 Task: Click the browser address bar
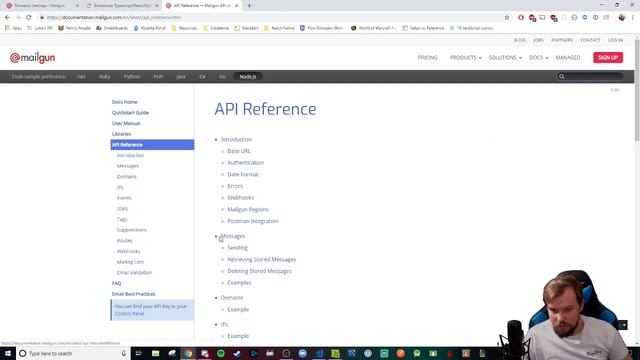click(x=269, y=18)
